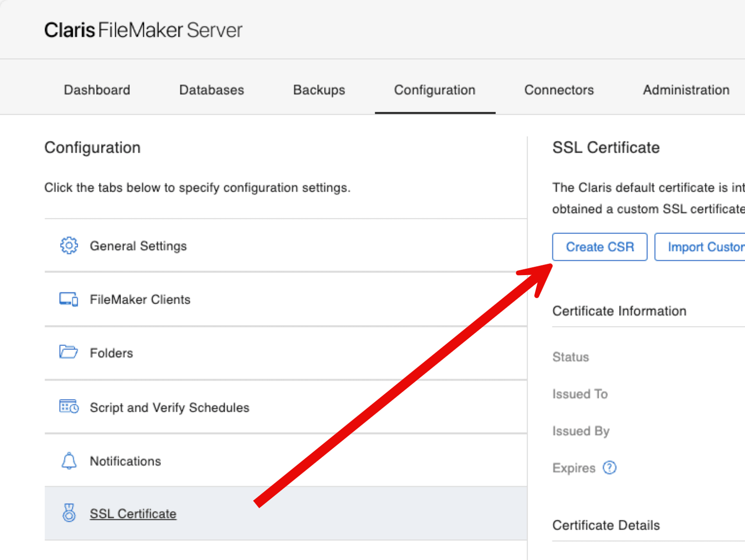Viewport: 745px width, 560px height.
Task: Click the help icon next to Expires
Action: point(609,468)
